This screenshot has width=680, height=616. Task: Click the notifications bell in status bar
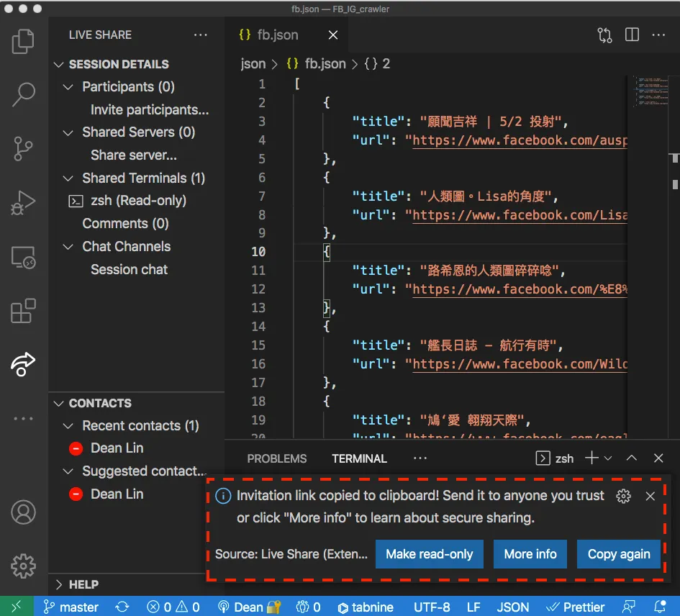point(660,607)
